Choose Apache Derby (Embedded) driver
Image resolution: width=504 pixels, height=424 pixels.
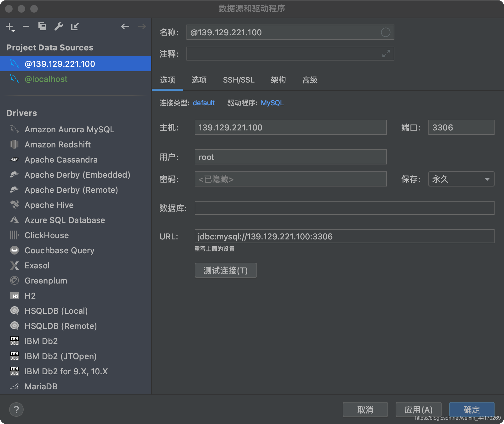point(76,175)
